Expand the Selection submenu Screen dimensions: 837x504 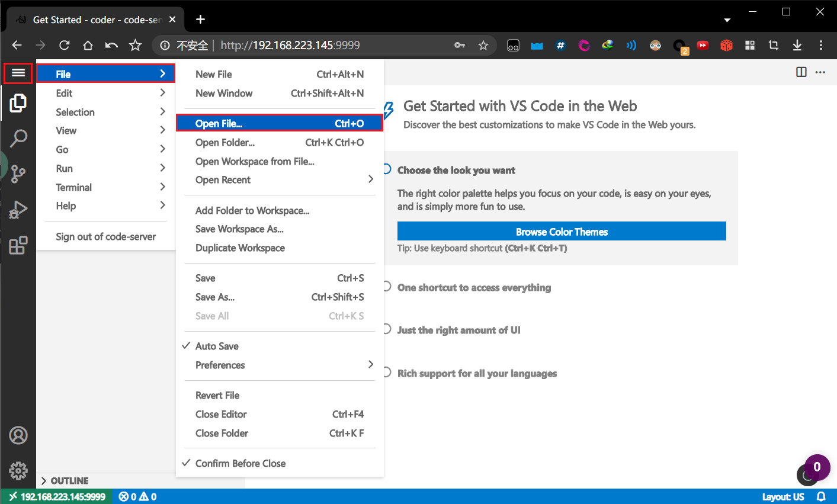[106, 112]
